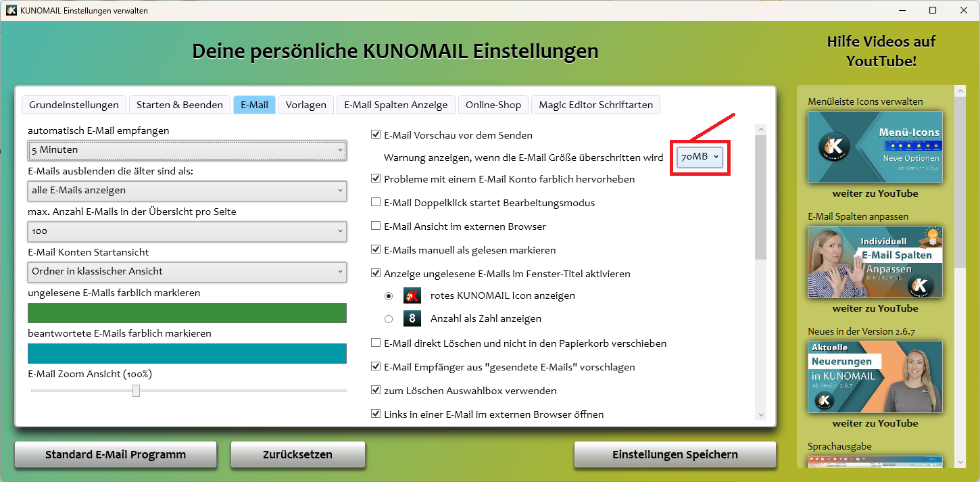The height and width of the screenshot is (482, 980).
Task: Click scroll-down arrow of settings panel
Action: point(761,414)
